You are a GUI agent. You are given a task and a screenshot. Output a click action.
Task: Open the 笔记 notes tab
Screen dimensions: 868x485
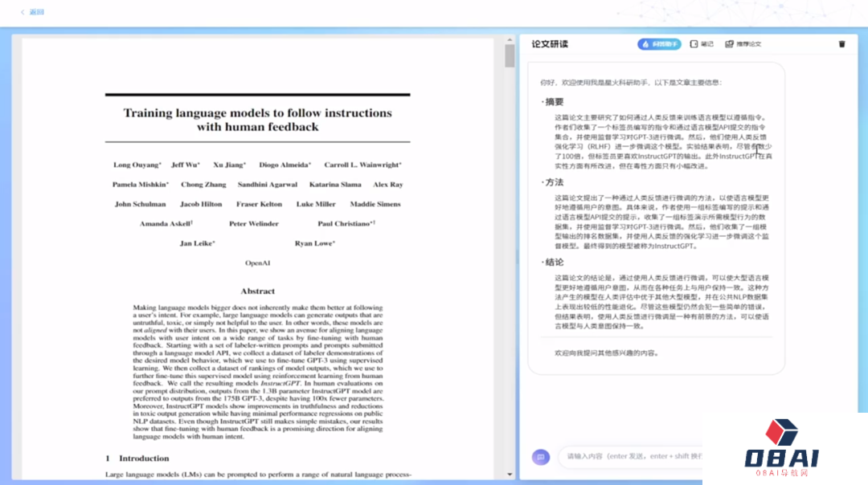coord(702,44)
